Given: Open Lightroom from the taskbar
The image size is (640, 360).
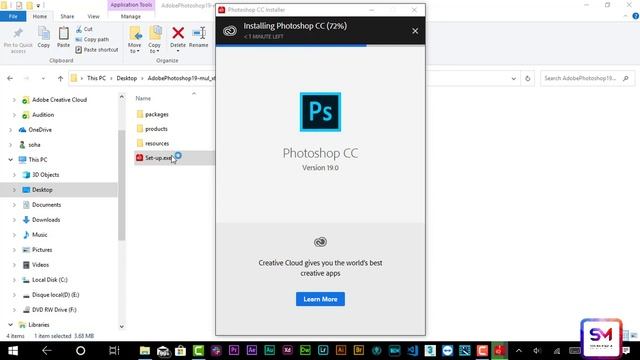Looking at the screenshot, I should (323, 350).
